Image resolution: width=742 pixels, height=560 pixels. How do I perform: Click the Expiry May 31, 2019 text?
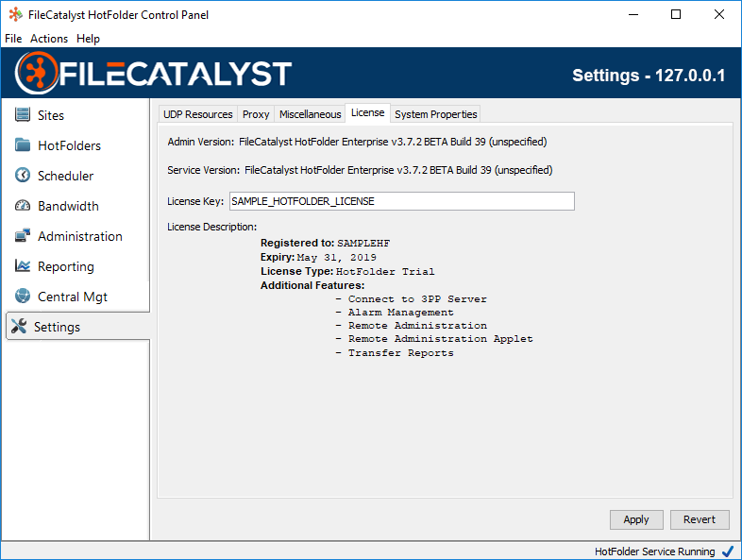click(x=318, y=258)
